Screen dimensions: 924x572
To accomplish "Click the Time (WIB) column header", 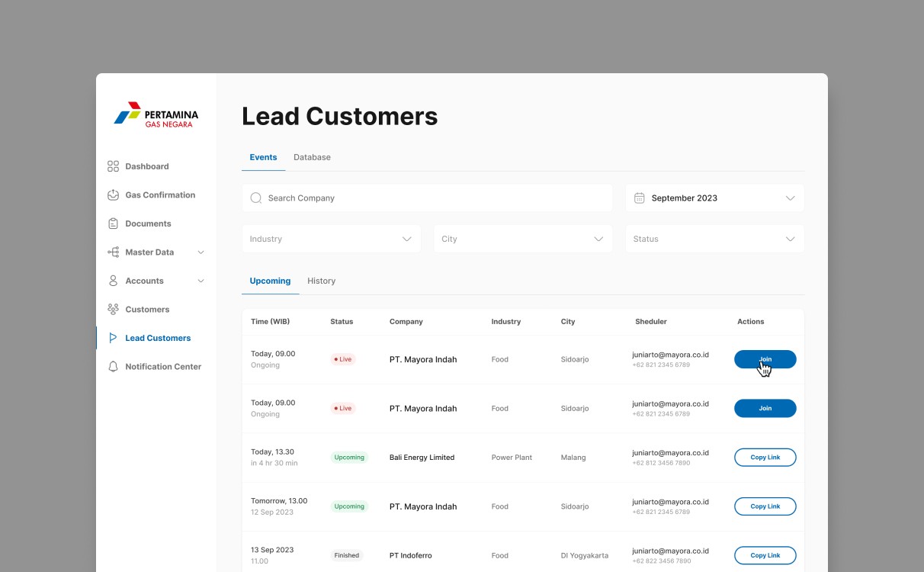I will coord(271,322).
